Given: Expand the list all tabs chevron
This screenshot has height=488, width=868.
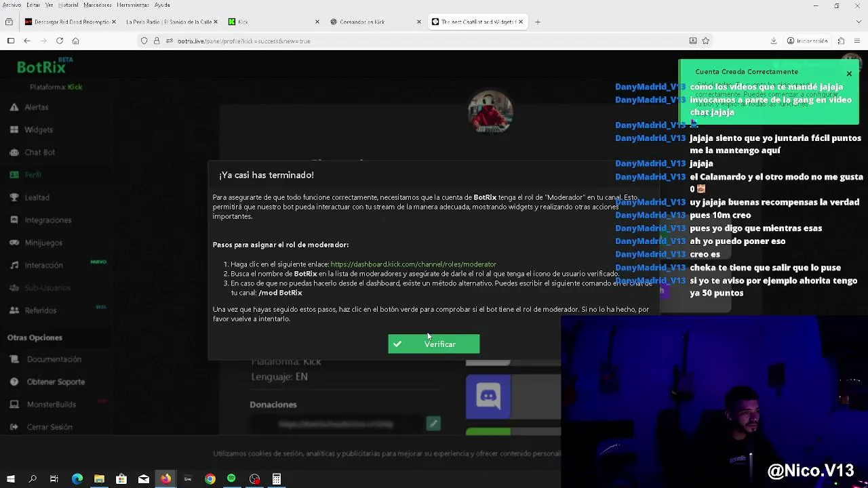Looking at the screenshot, I should (x=858, y=22).
